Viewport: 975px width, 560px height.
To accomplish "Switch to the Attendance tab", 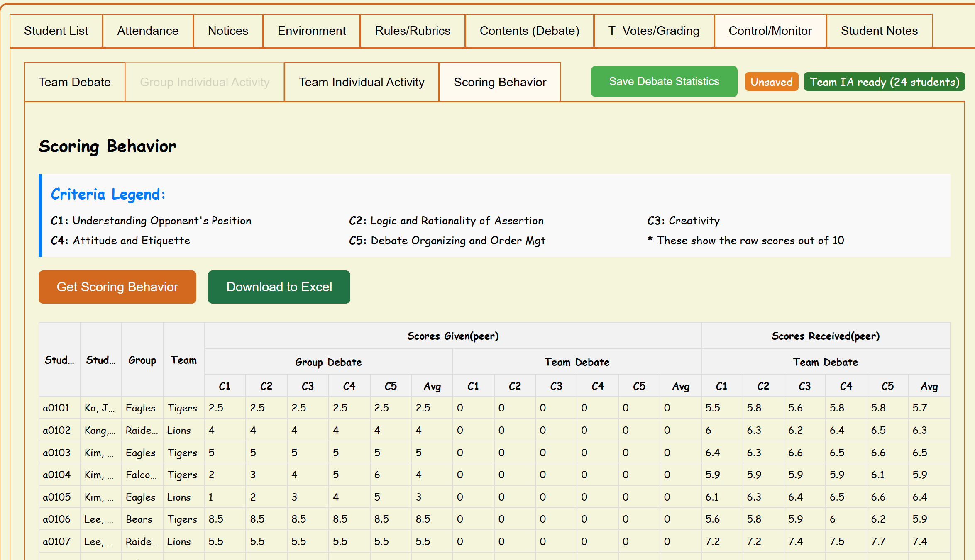I will [x=148, y=31].
